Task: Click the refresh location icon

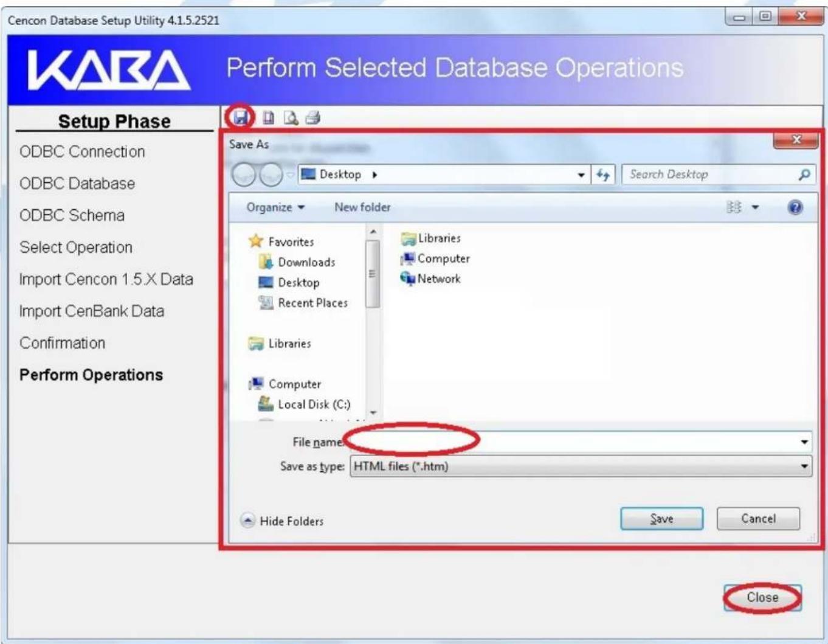Action: click(x=603, y=175)
